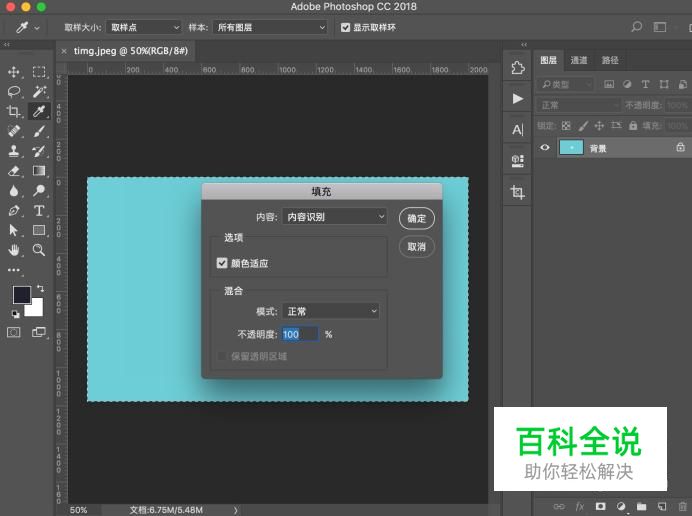The image size is (692, 516).
Task: Add a layer style fx
Action: click(x=580, y=506)
